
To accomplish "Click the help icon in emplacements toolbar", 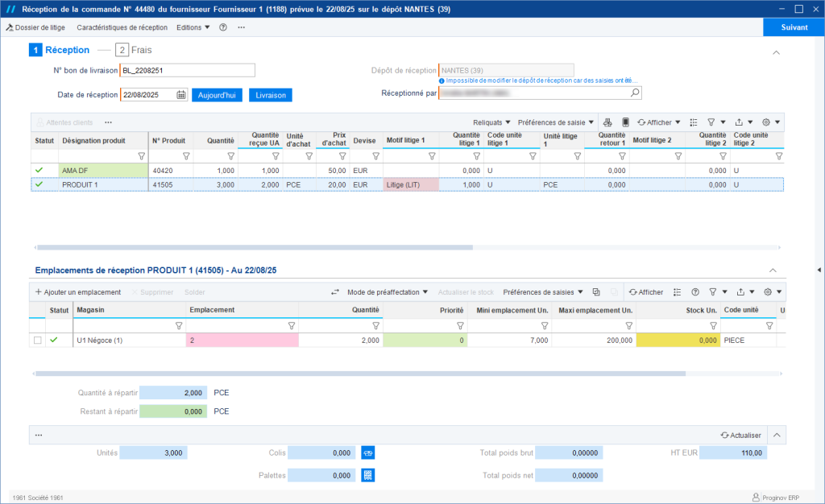I will click(x=694, y=292).
